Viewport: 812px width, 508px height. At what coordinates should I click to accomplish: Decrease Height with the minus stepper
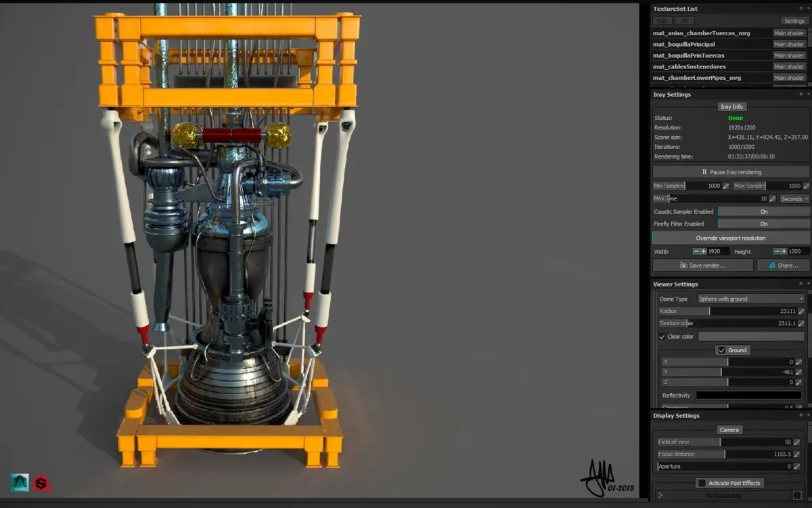coord(777,251)
